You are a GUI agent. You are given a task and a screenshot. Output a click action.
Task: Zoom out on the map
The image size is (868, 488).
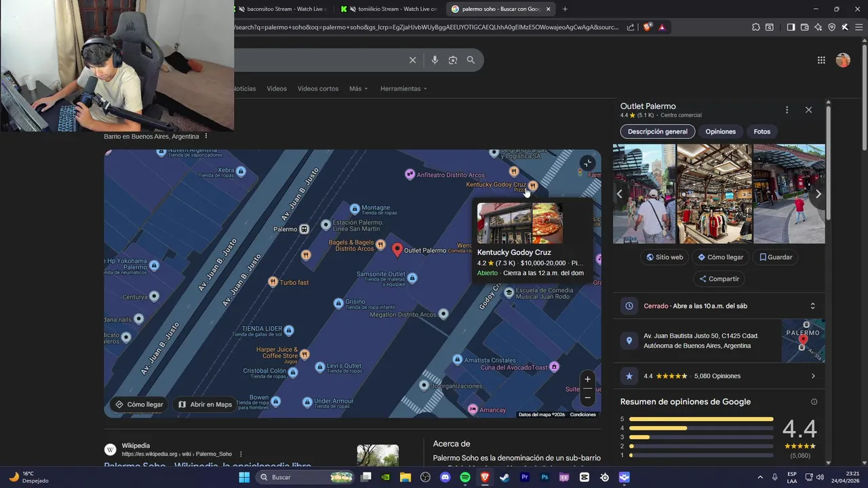click(587, 398)
